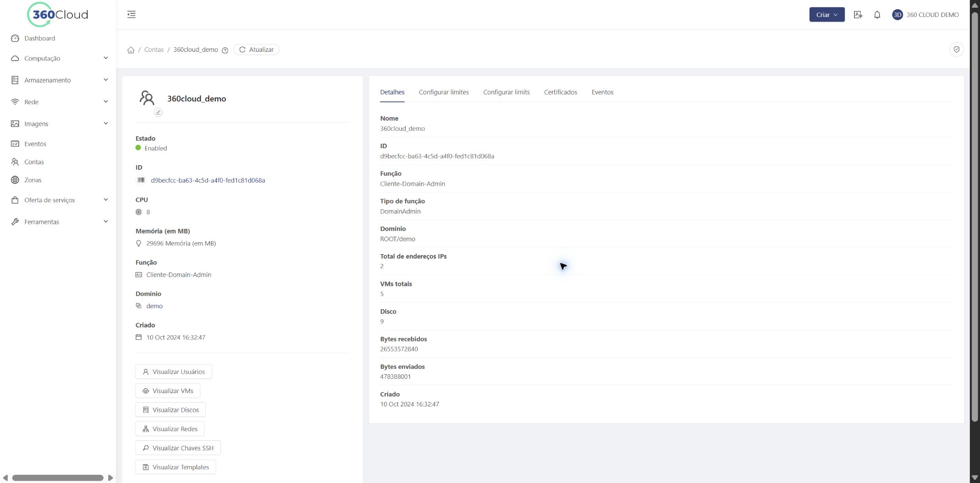Expand the Imagens menu

pos(59,124)
